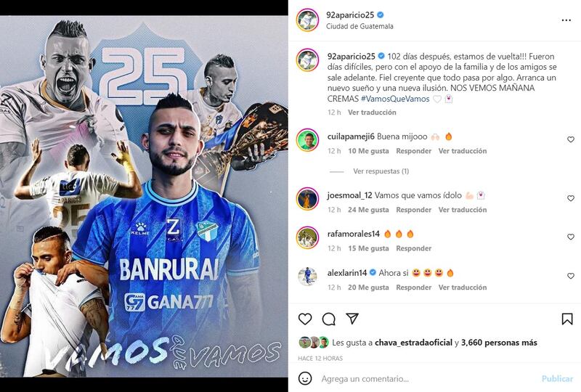Like rafamorales14's comment heart
This screenshot has height=392, width=581.
[571, 237]
